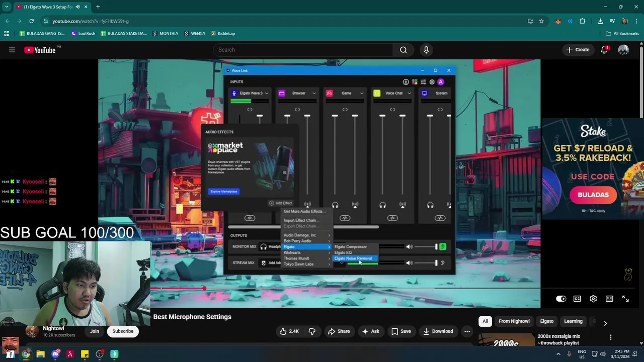Open a new Chrome tab
This screenshot has width=644, height=362.
98,7
